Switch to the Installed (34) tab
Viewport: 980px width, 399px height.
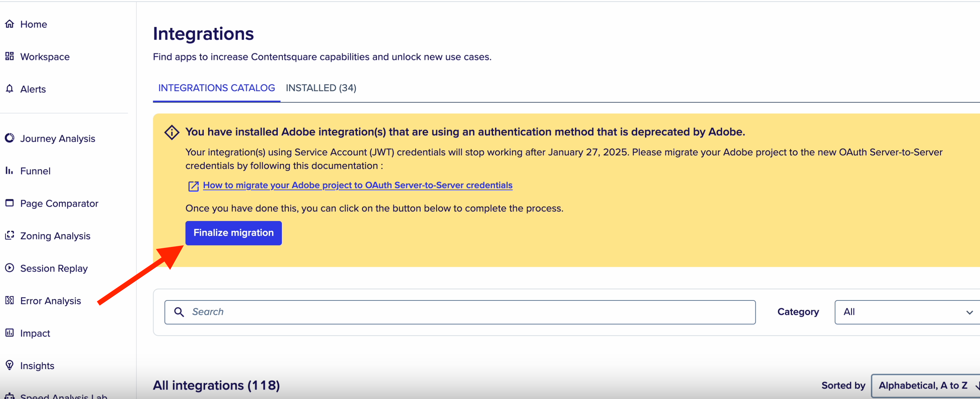(321, 88)
